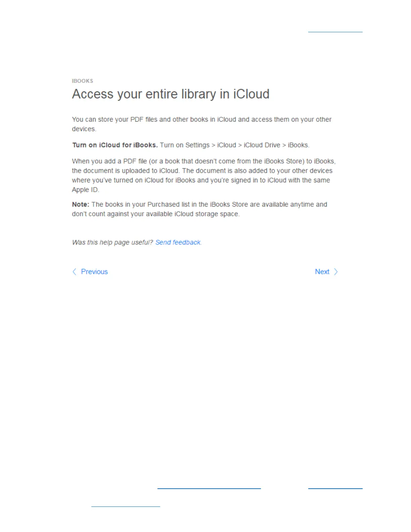The height and width of the screenshot is (532, 411).
Task: Click the underlined footer link at far right
Action: [335, 488]
